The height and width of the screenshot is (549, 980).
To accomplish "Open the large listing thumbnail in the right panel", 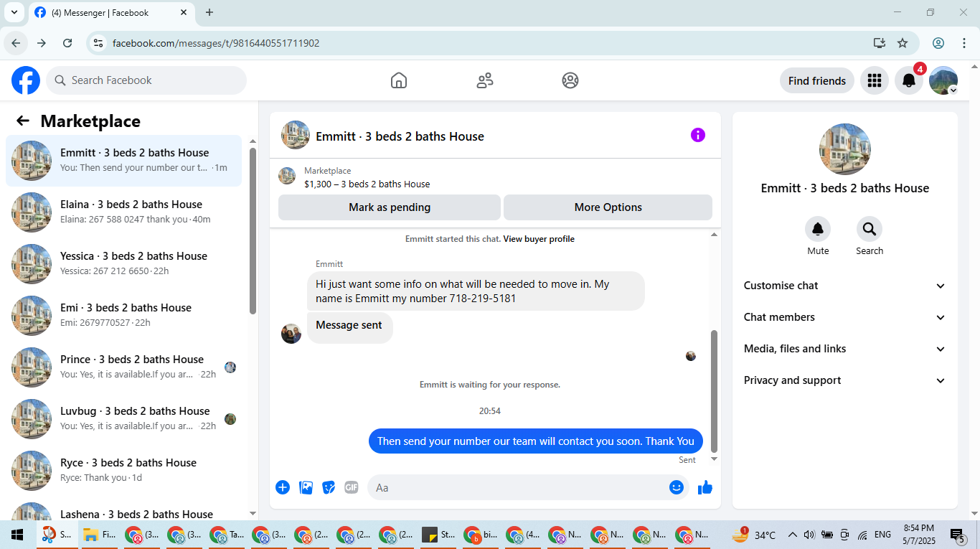I will pos(845,149).
